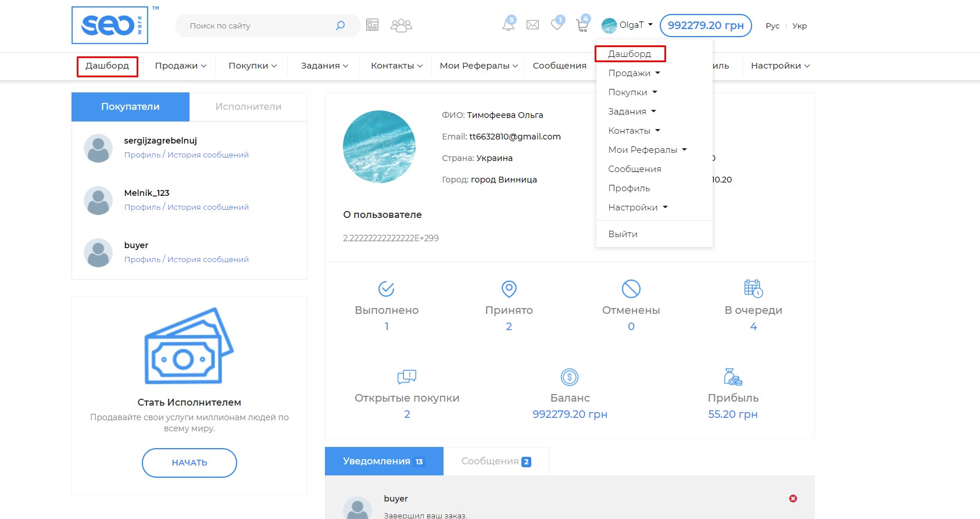Viewport: 980px width, 519px height.
Task: Click the news page icon near search
Action: point(373,25)
